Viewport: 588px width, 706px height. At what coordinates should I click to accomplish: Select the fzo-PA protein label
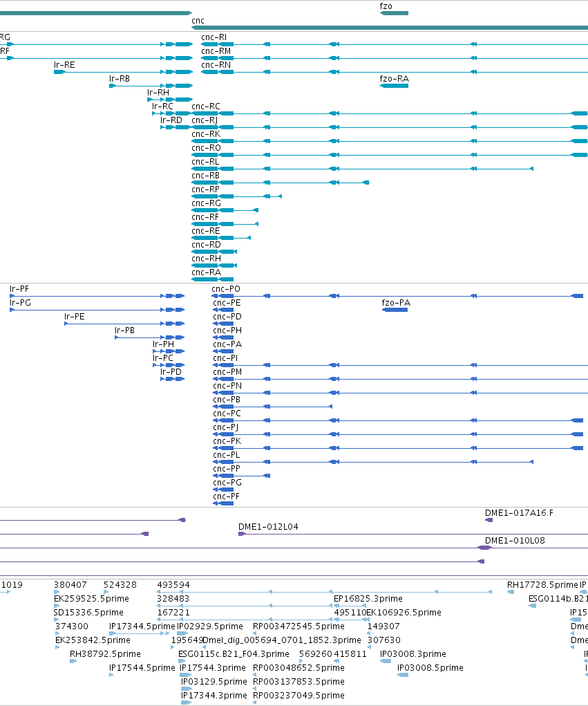(x=396, y=303)
